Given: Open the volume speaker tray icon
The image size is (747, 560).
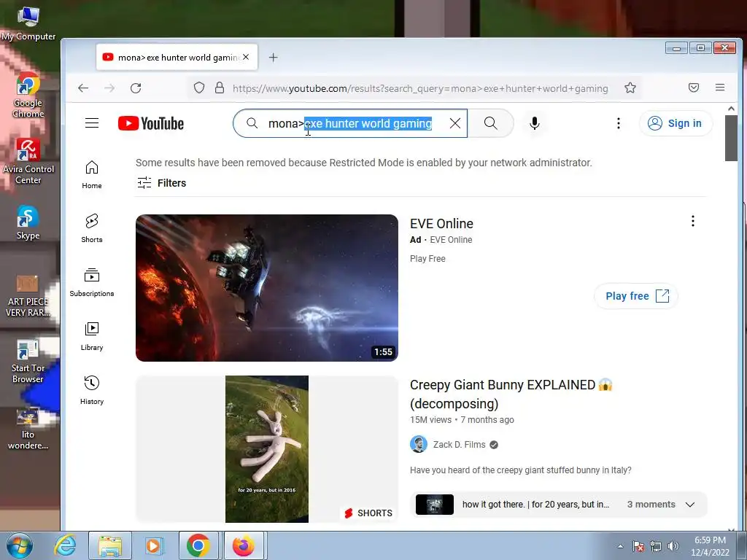Looking at the screenshot, I should [x=673, y=547].
